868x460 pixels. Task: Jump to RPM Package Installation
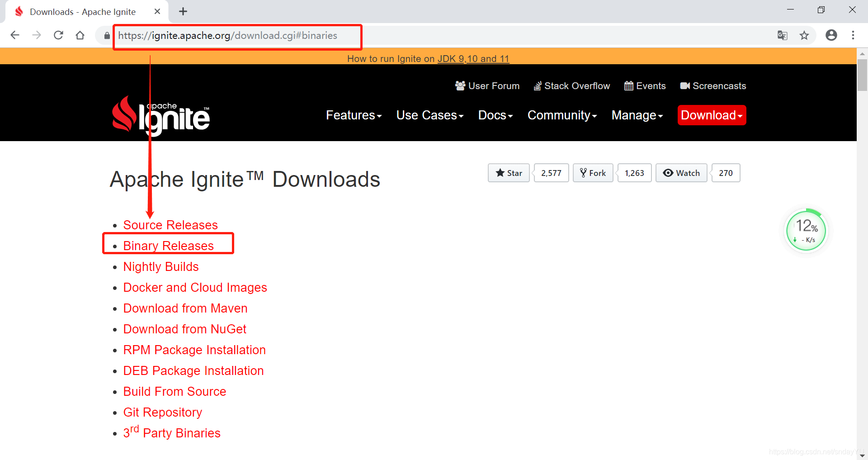(194, 350)
